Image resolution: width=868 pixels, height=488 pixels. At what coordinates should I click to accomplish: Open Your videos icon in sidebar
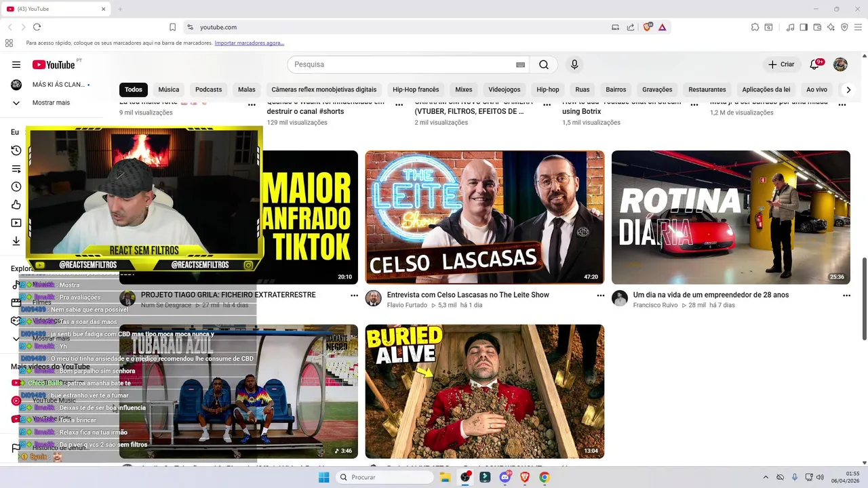[x=16, y=223]
